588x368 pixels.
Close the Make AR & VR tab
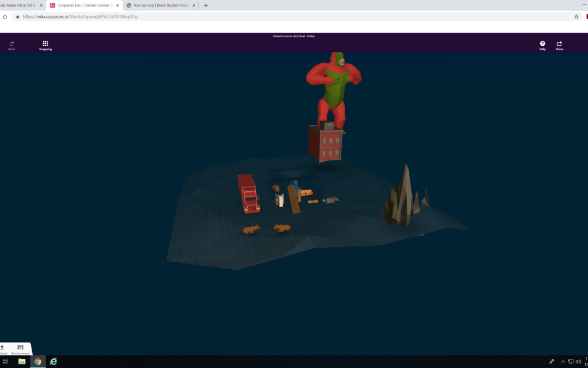[41, 5]
